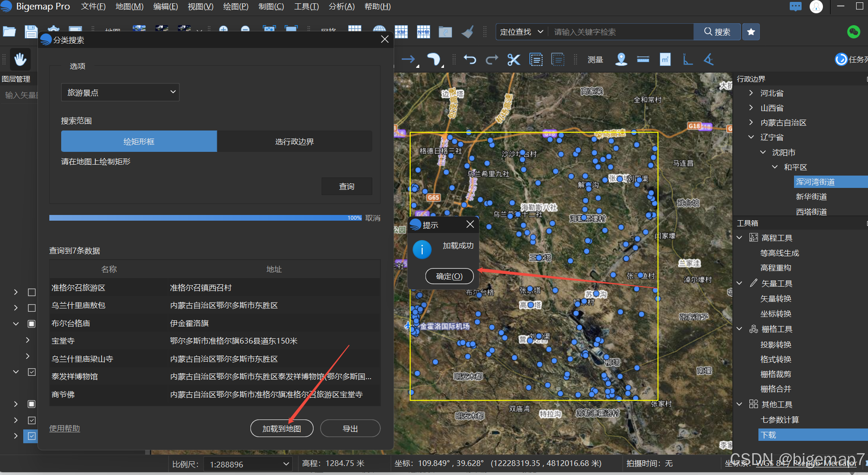Click the select-all list icon
The width and height of the screenshot is (868, 475).
536,60
